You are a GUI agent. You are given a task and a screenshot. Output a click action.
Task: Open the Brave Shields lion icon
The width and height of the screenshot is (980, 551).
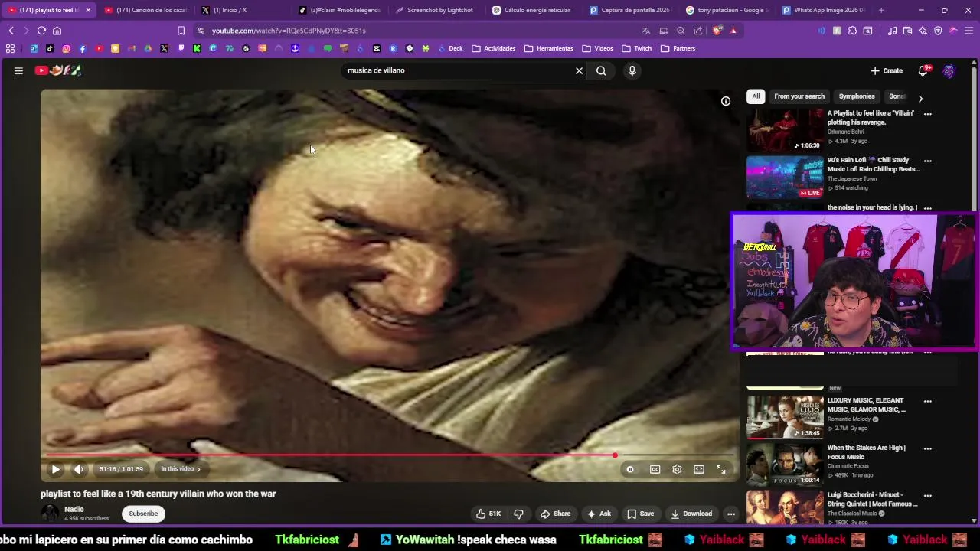click(717, 31)
